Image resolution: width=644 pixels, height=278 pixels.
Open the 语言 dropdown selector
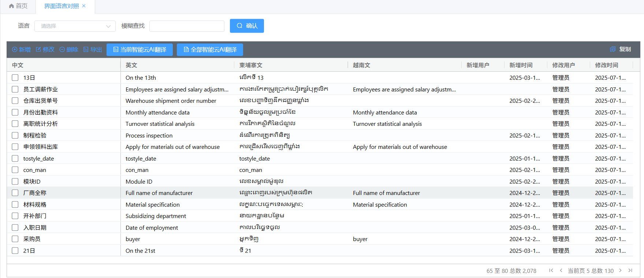(75, 26)
